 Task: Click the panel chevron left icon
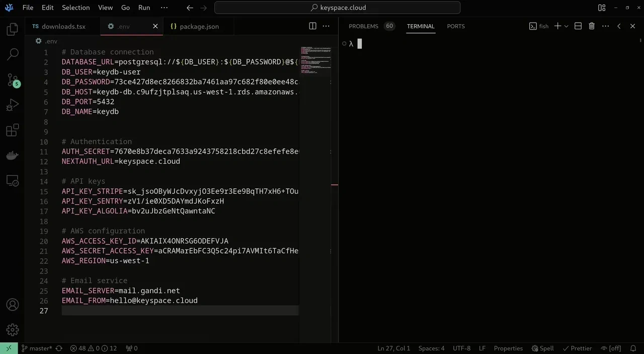pyautogui.click(x=619, y=26)
